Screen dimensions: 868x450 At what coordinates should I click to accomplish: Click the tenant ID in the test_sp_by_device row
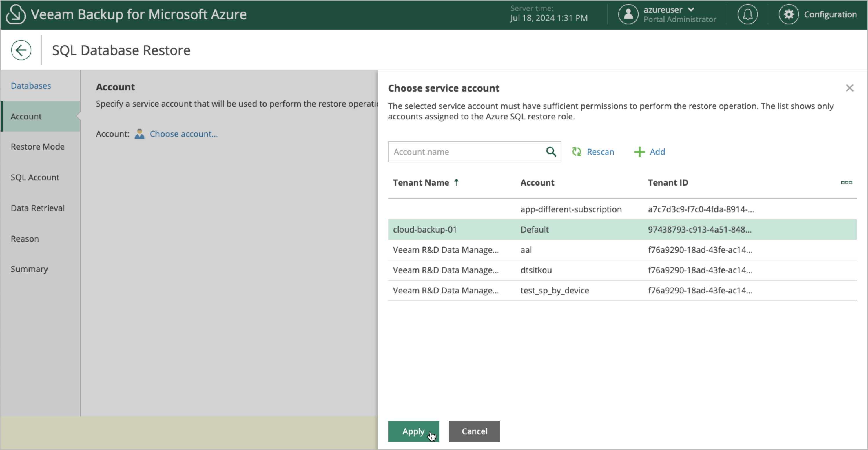click(700, 291)
